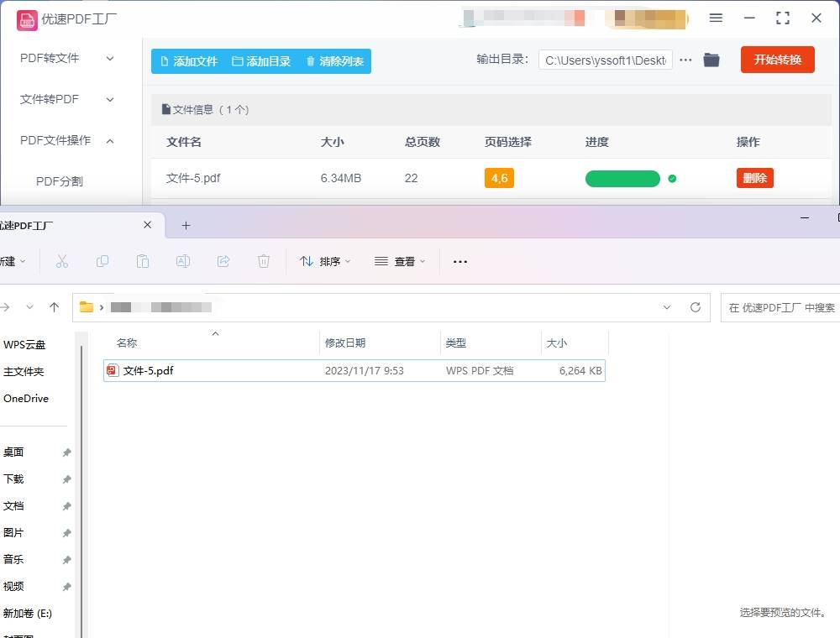Click 添加目录 to add a folder
This screenshot has height=638, width=840.
pyautogui.click(x=261, y=61)
